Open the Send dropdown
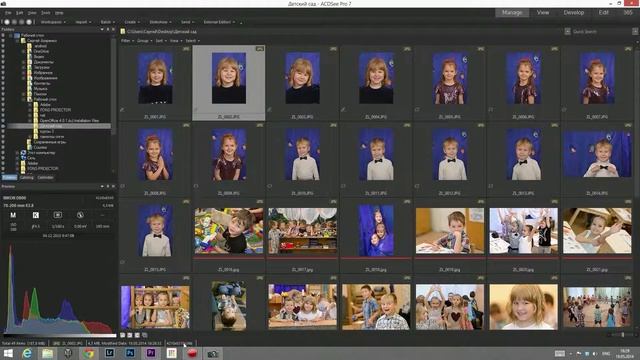 (x=187, y=22)
